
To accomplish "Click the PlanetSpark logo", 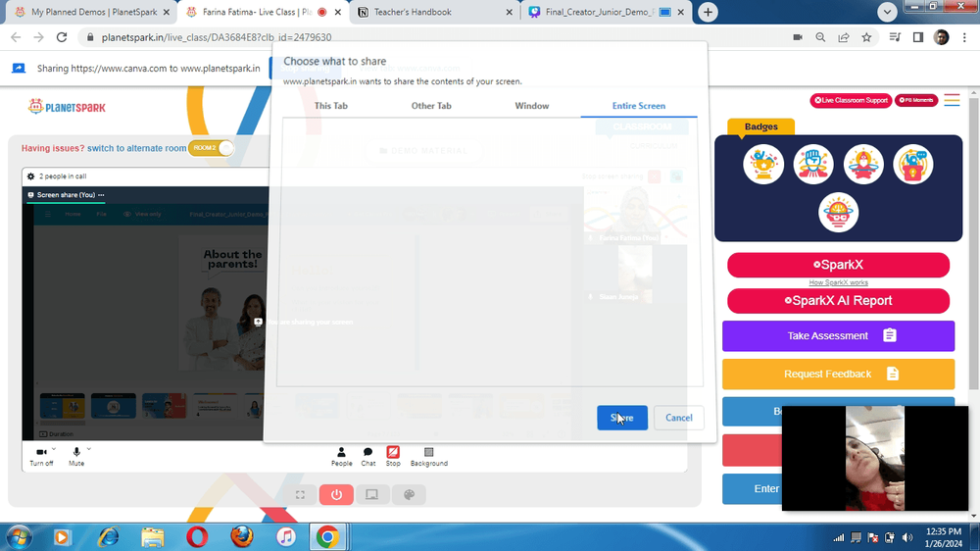I will click(x=67, y=107).
